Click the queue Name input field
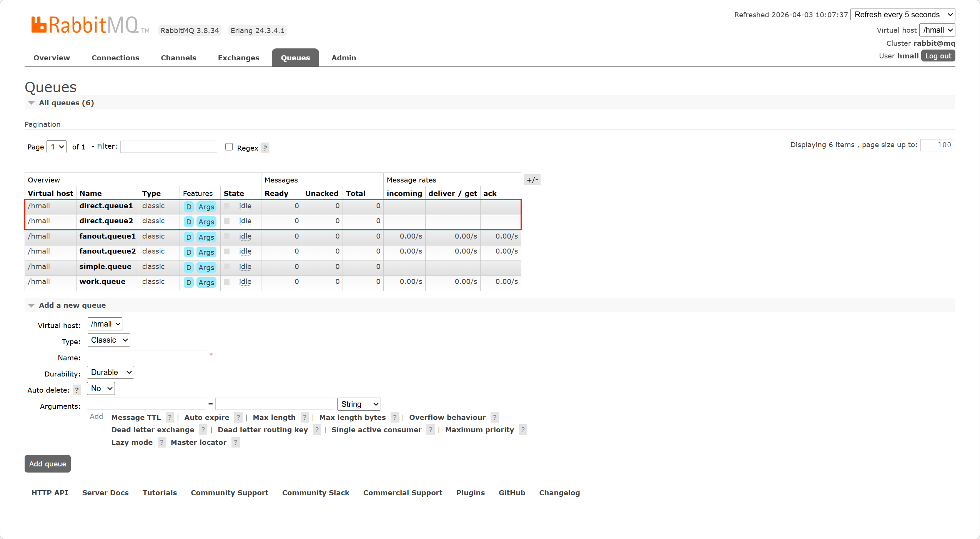 146,356
